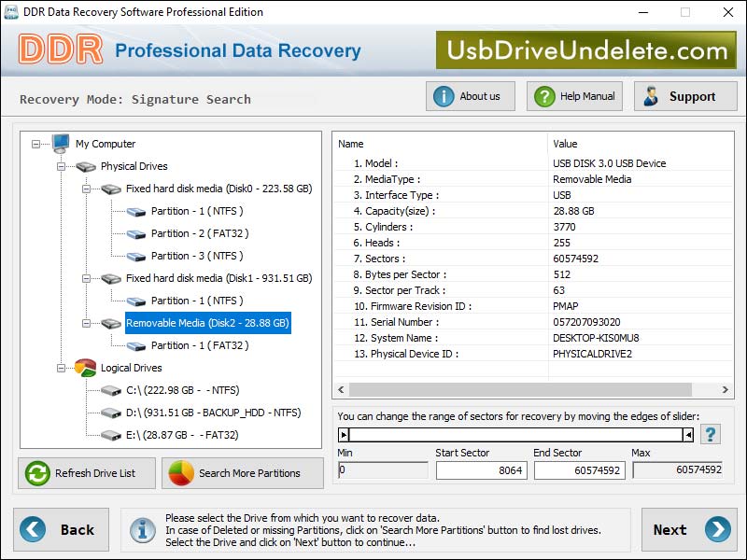Screen dimensions: 747x560
Task: Click the Next button to continue
Action: 689,529
